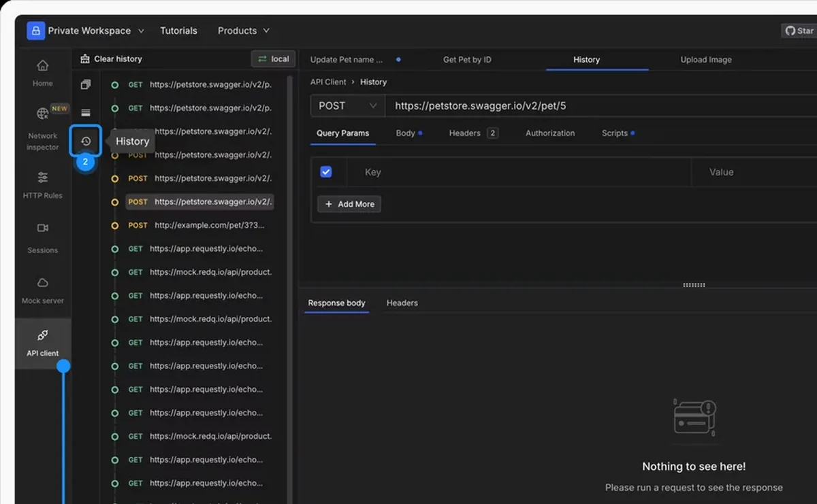Click the local sync button
This screenshot has height=504, width=817.
[x=273, y=59]
